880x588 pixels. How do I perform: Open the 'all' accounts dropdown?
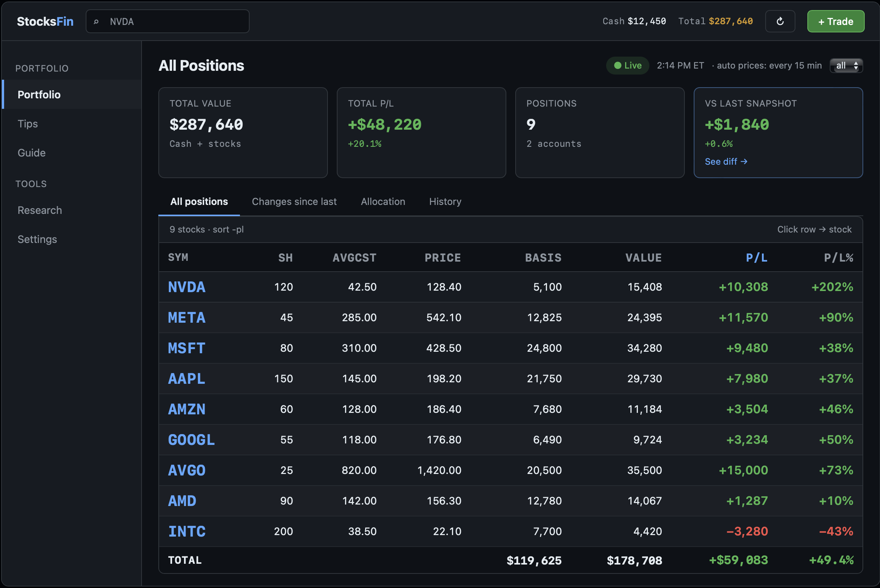(x=846, y=66)
